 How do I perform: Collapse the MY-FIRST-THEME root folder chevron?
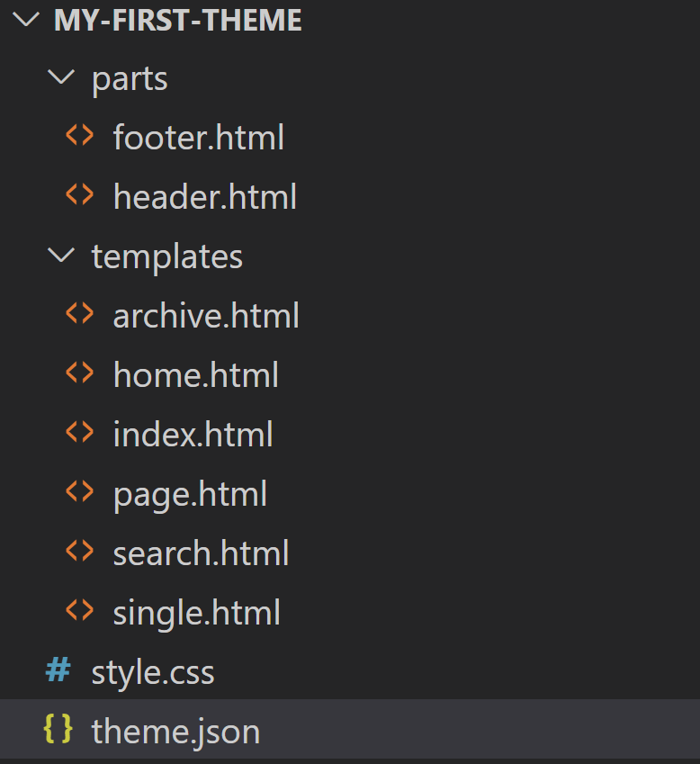pyautogui.click(x=25, y=20)
